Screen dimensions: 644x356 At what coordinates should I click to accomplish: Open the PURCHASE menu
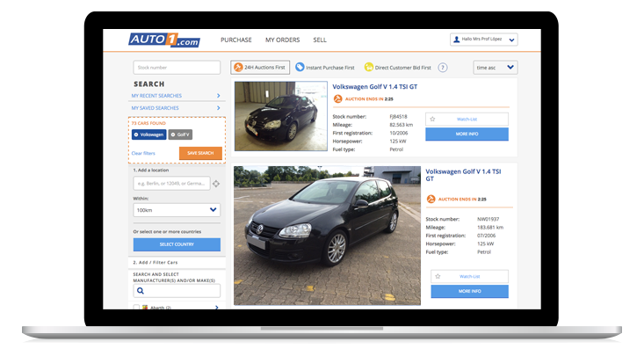[236, 40]
